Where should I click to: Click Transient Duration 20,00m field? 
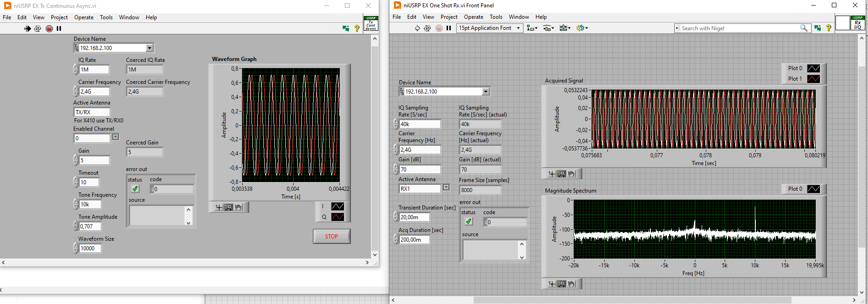click(x=415, y=217)
